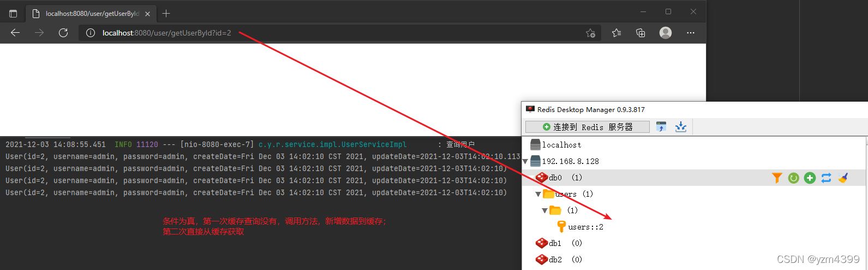Reload db0 keys with green refresh icon

click(793, 178)
